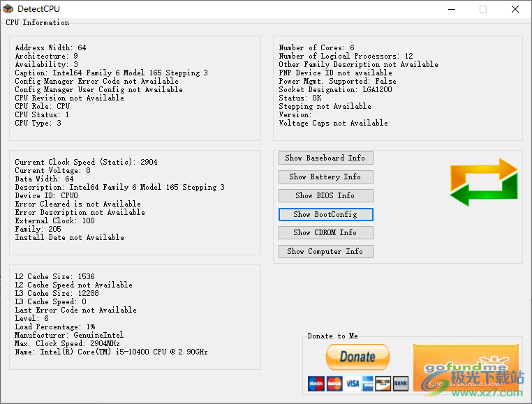This screenshot has width=532, height=404.
Task: Click the DetectCPU app icon in title bar
Action: coord(8,9)
